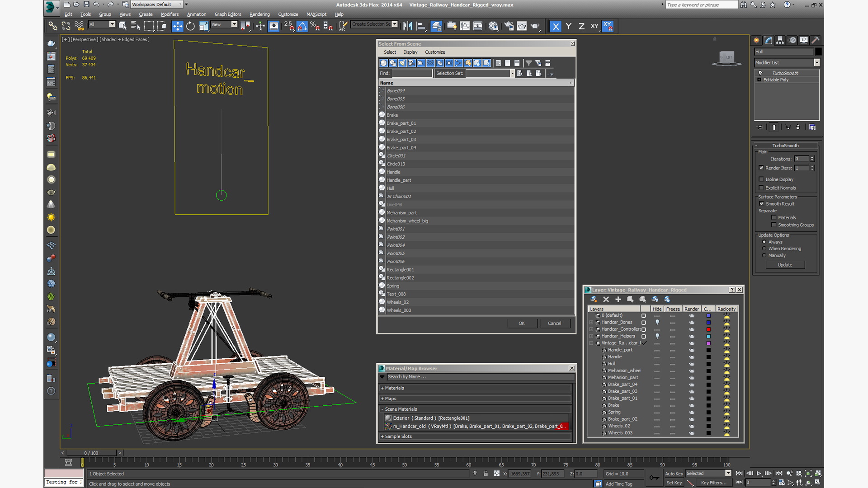The image size is (868, 488).
Task: Click the teapot Render Production icon
Action: point(535,26)
